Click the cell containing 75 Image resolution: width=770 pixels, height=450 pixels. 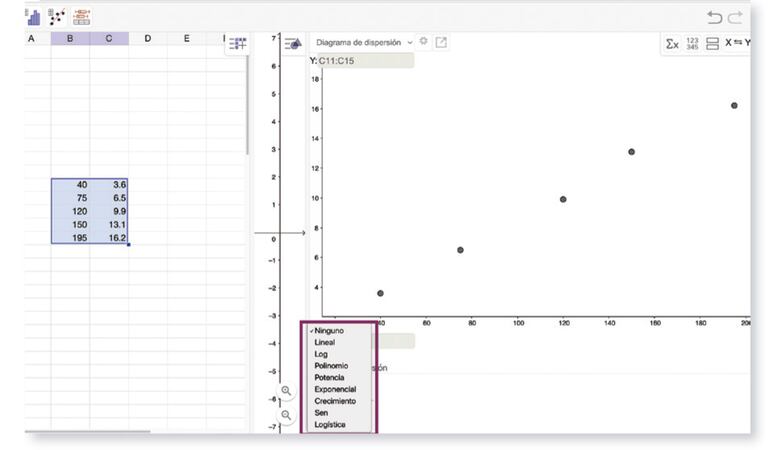click(70, 198)
